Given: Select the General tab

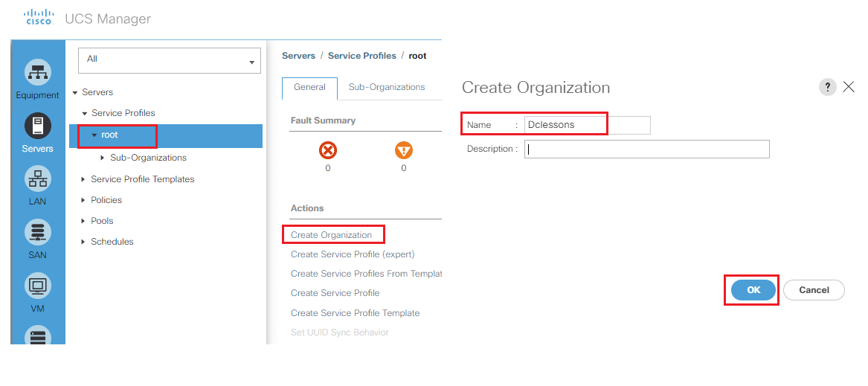Looking at the screenshot, I should (x=309, y=88).
